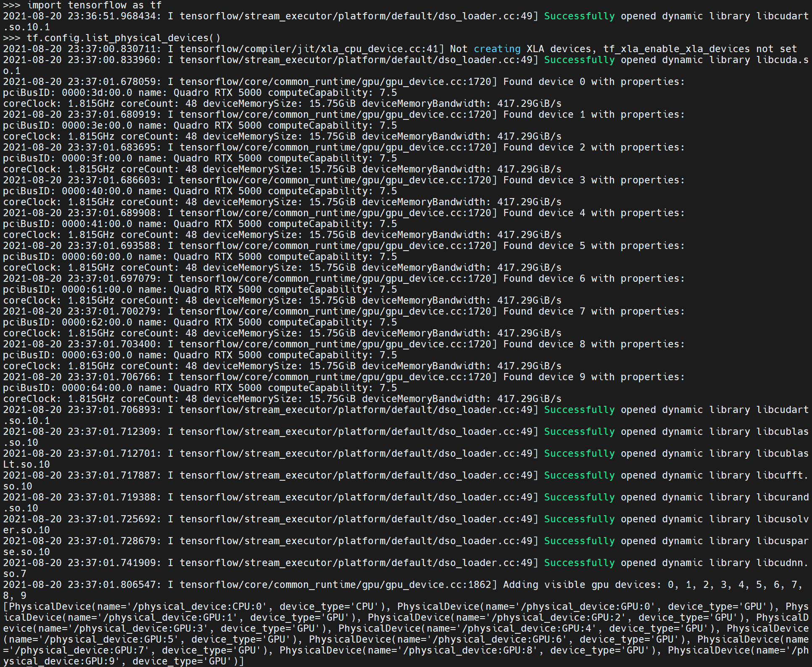Image resolution: width=812 pixels, height=667 pixels.
Task: Click the tf.config.list_physical_devices() command
Action: click(x=124, y=38)
